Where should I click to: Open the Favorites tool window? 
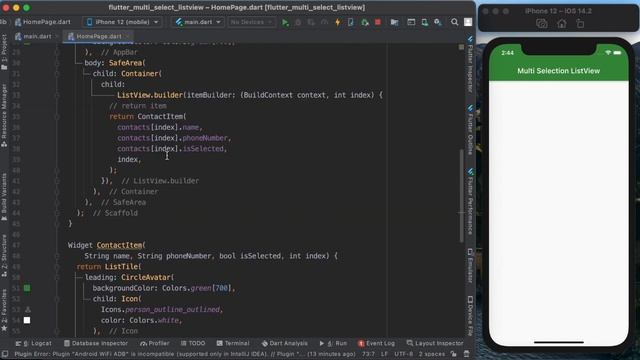[x=4, y=310]
